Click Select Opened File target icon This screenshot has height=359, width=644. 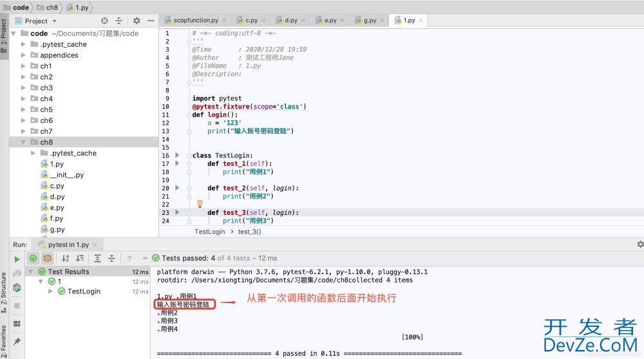click(104, 21)
